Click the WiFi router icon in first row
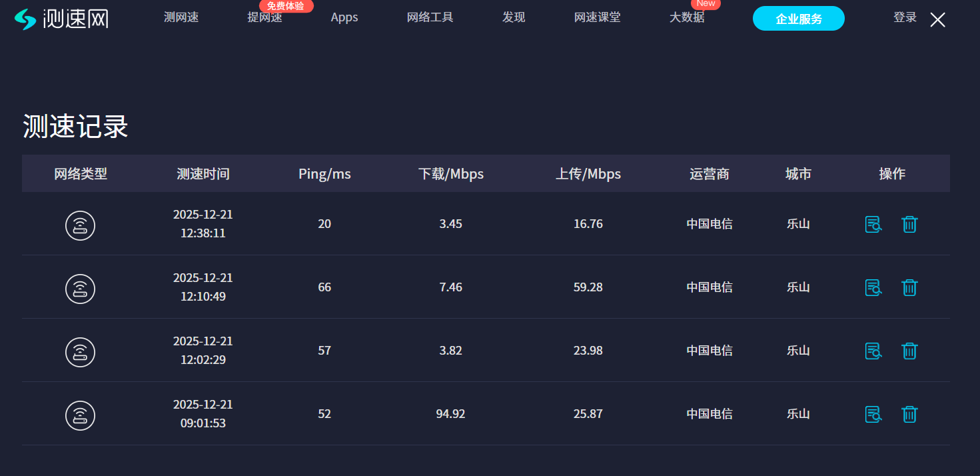 point(80,225)
